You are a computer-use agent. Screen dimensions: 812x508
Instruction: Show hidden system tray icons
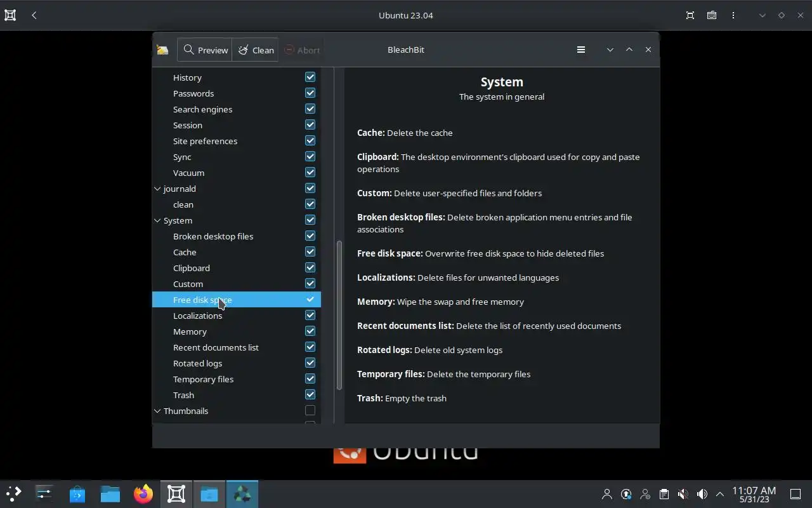[720, 494]
